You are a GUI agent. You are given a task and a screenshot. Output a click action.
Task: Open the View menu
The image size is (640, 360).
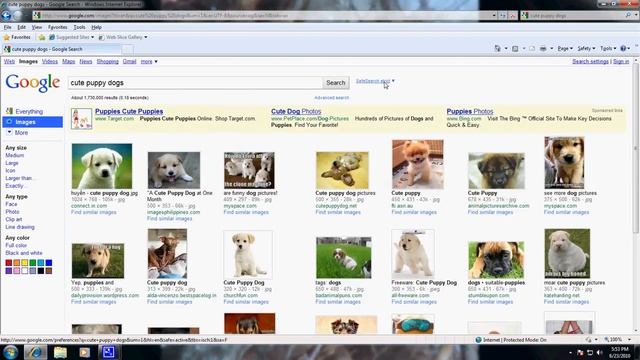click(37, 27)
